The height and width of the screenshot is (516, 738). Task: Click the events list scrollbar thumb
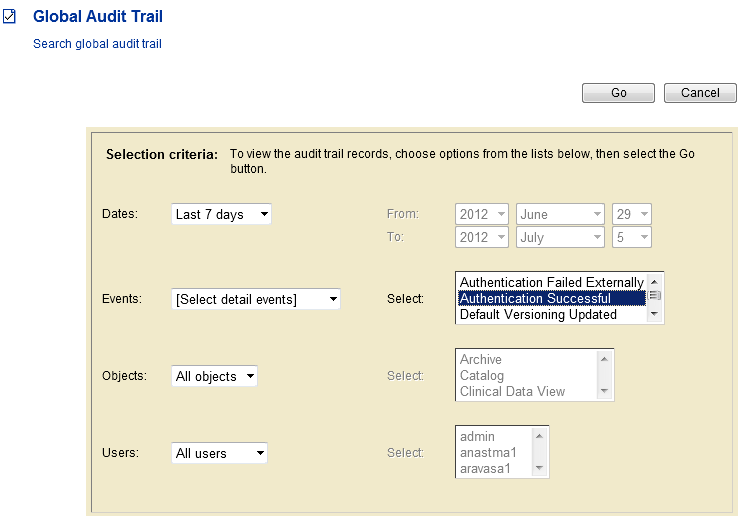[x=654, y=296]
